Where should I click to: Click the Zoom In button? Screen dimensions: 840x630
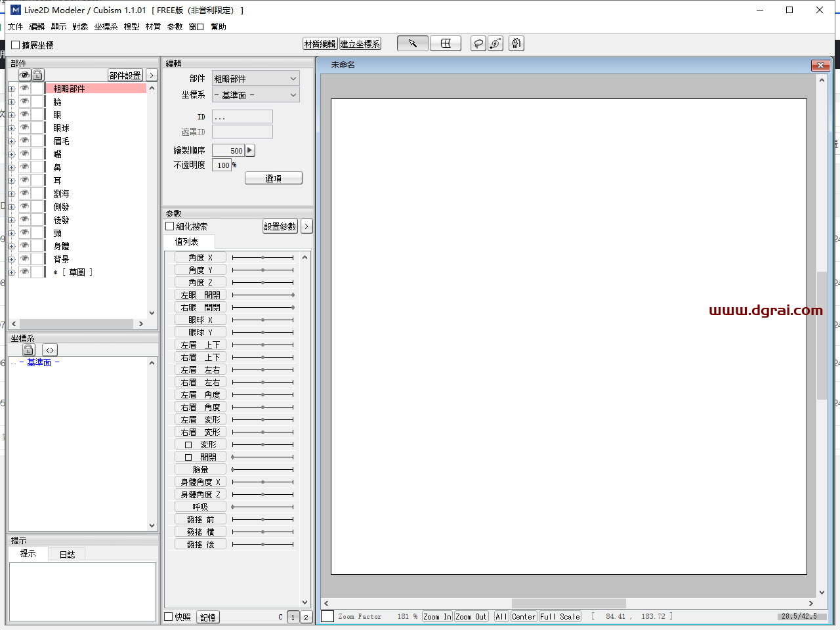(437, 616)
